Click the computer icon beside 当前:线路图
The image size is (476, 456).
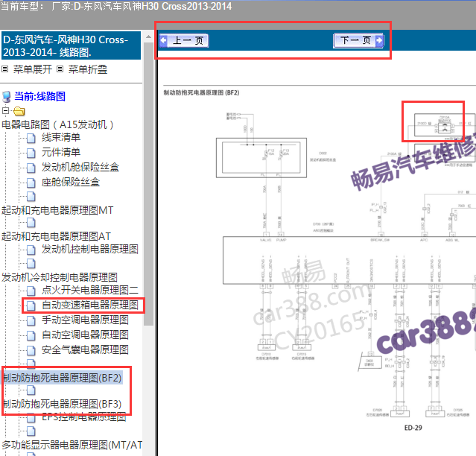pos(7,97)
